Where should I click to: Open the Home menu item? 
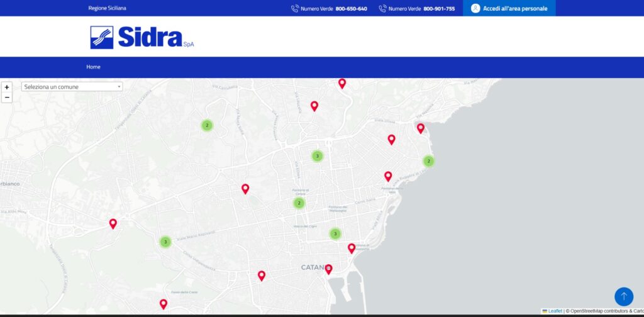[x=93, y=67]
